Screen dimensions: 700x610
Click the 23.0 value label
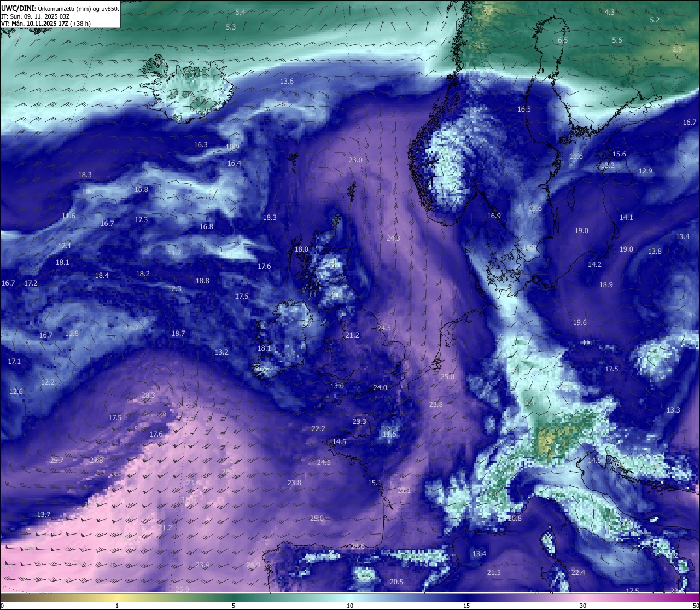click(x=355, y=160)
